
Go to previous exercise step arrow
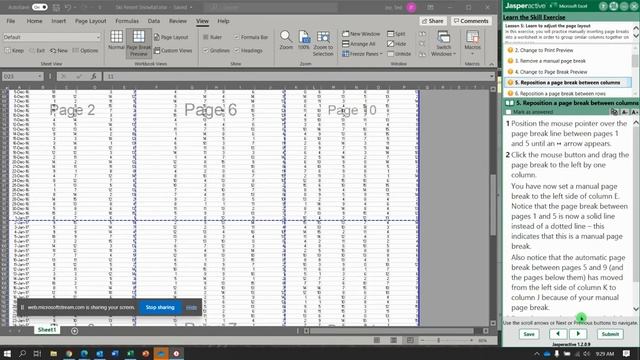(558, 334)
